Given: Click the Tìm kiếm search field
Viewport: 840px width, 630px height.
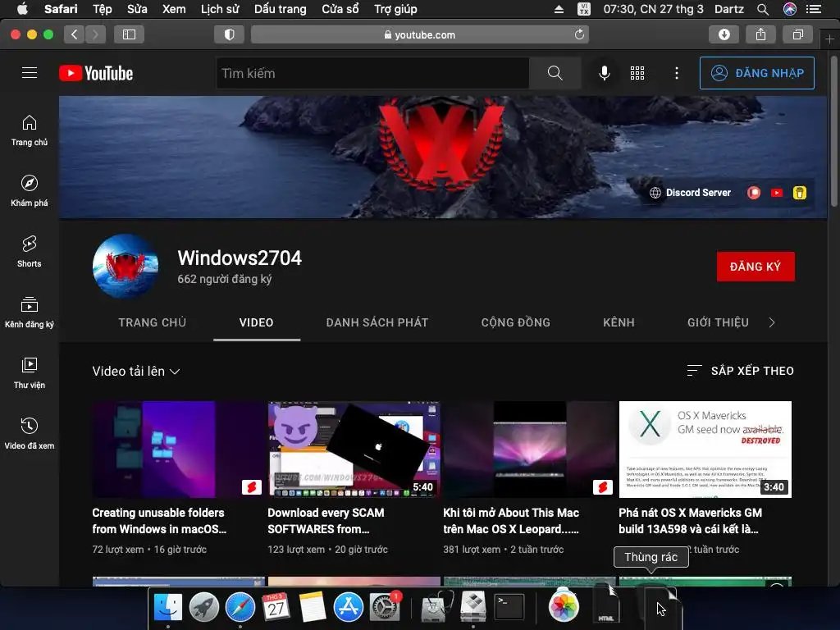Looking at the screenshot, I should coord(373,73).
